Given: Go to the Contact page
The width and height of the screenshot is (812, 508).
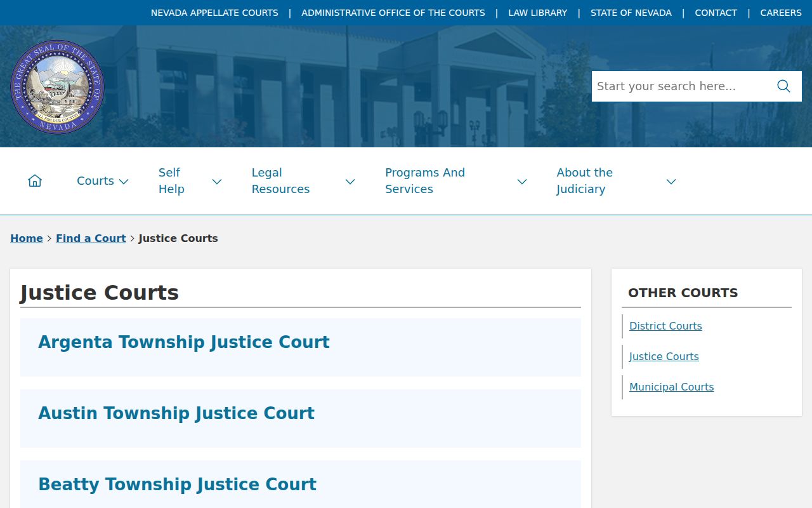Looking at the screenshot, I should pos(716,13).
